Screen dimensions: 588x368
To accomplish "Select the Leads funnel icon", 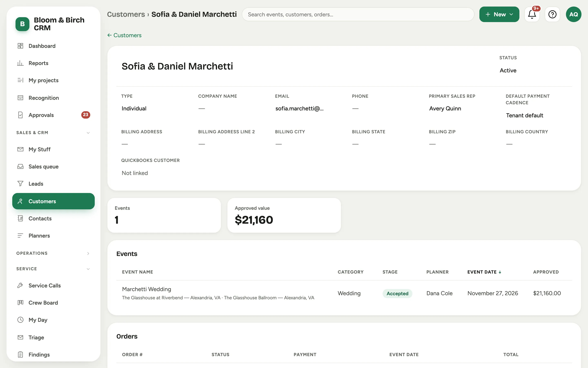I will coord(20,184).
